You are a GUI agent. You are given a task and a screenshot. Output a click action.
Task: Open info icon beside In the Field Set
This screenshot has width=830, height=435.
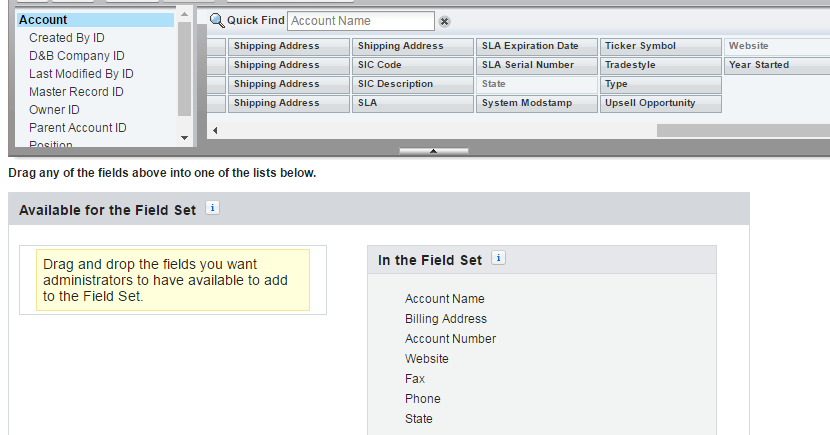pos(498,258)
